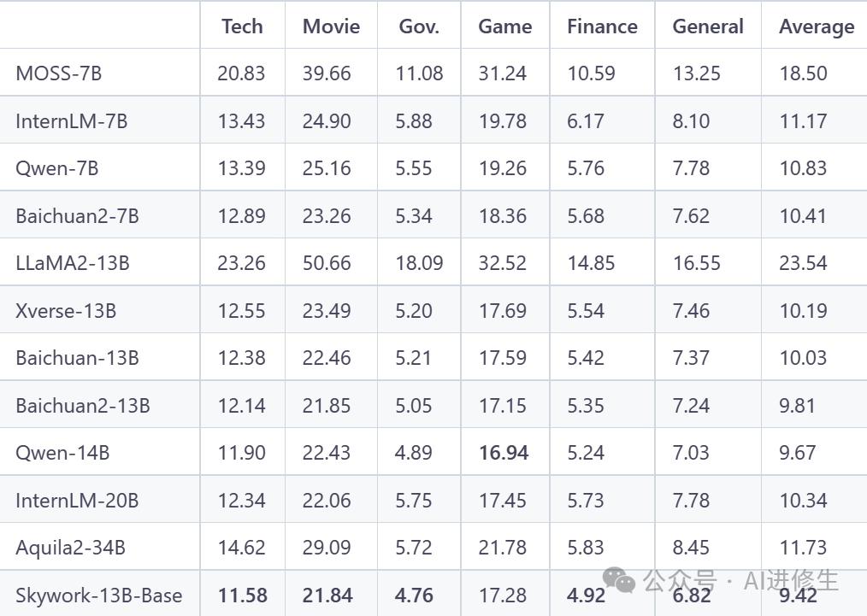Screen dimensions: 867x616
Task: Click the bold 16.94 Game score
Action: coord(503,453)
